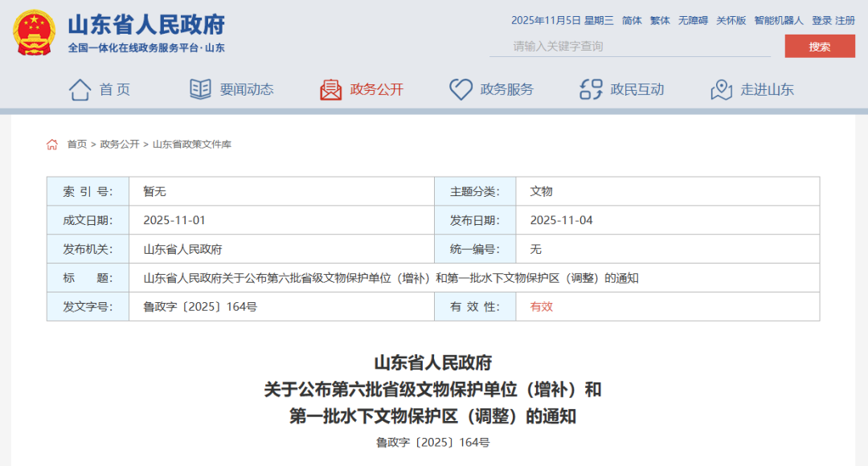Click the 政民互动 exchange icon
Viewport: 868px width, 466px height.
[x=591, y=89]
